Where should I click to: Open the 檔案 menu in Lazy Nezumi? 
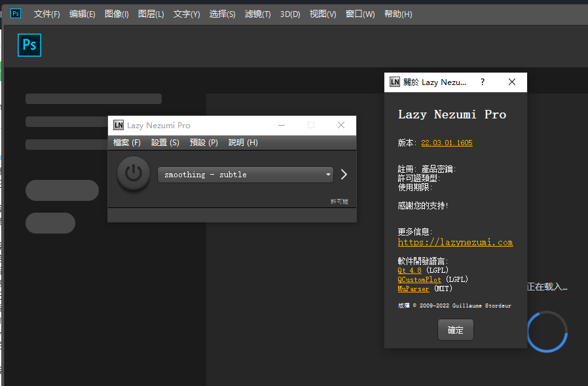[126, 142]
